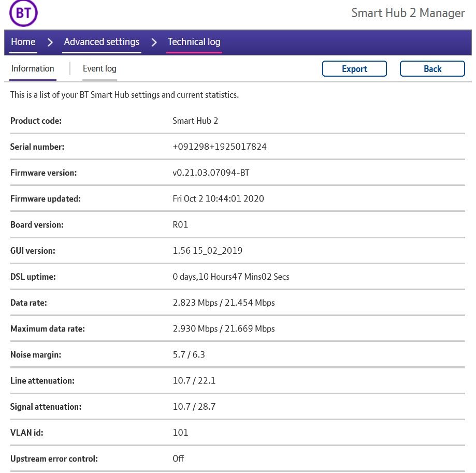
Task: Select the serial number value text
Action: [220, 147]
